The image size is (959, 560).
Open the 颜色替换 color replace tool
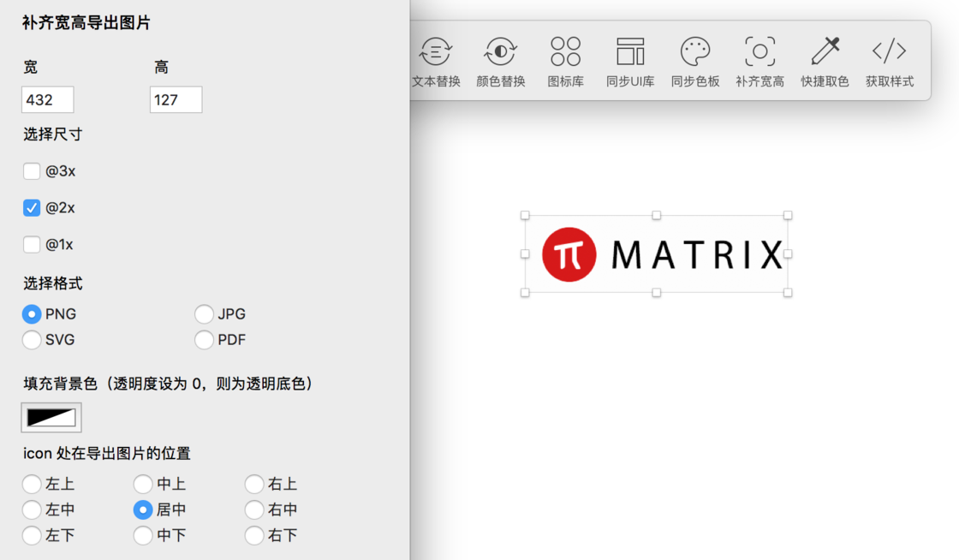[501, 62]
